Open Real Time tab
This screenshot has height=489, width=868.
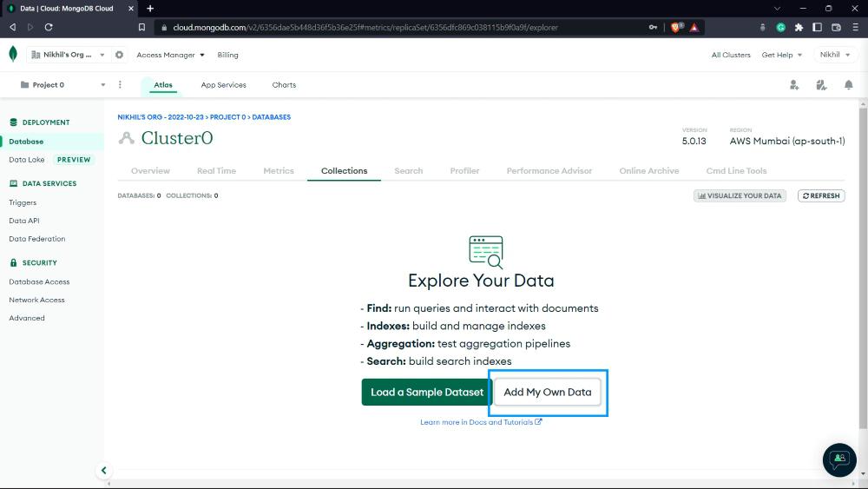coord(216,170)
